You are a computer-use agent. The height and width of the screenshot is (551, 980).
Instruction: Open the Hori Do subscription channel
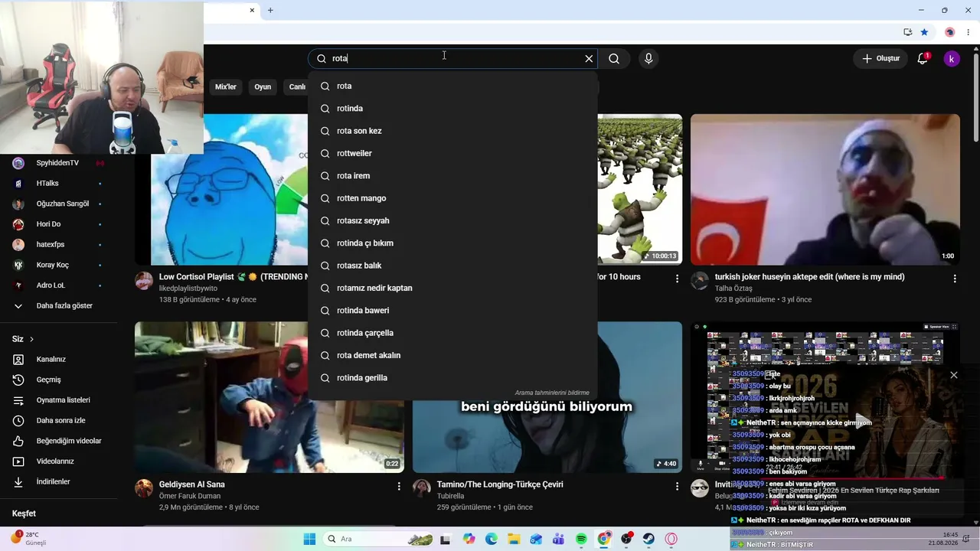[57, 224]
